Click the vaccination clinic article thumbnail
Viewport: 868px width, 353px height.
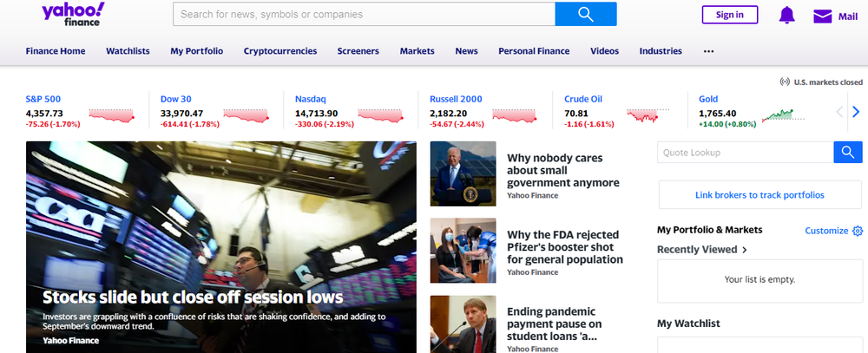tap(463, 250)
